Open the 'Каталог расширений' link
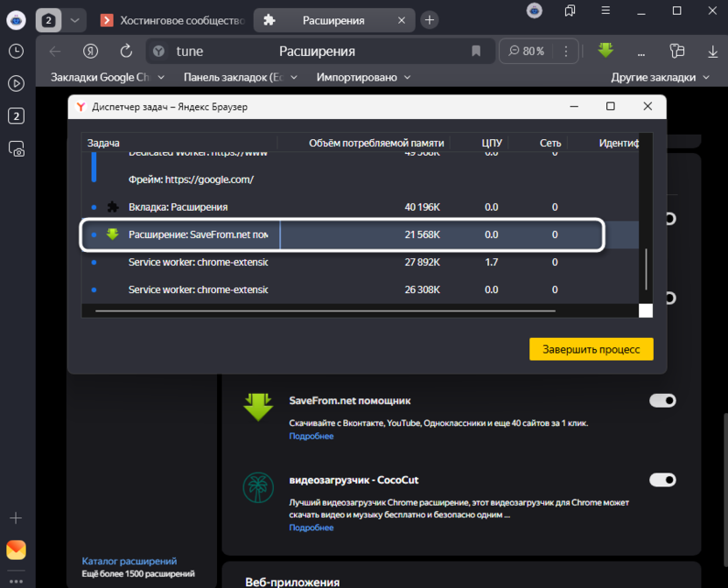The width and height of the screenshot is (728, 588). 129,561
